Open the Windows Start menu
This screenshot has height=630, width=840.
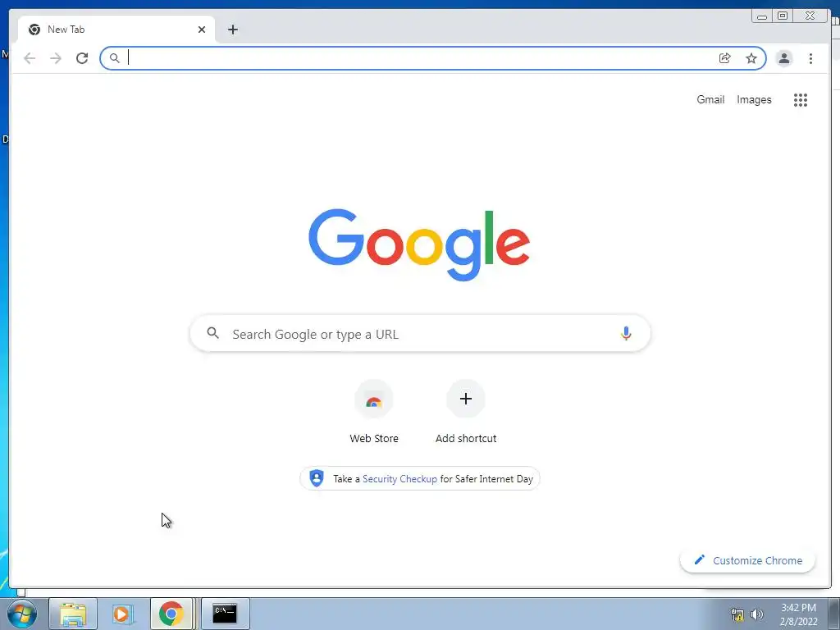point(21,614)
